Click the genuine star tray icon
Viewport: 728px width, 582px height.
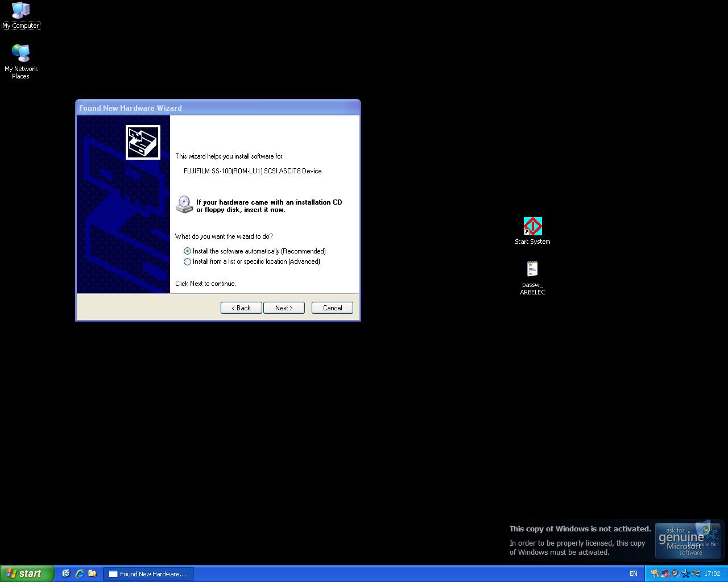[x=686, y=573]
